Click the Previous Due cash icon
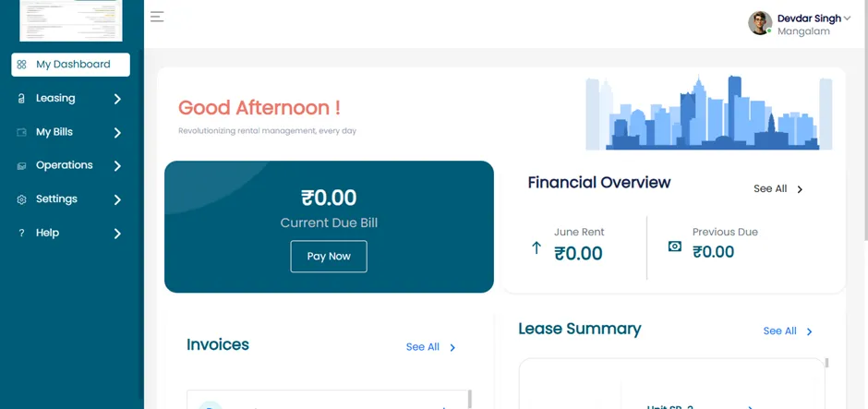The width and height of the screenshot is (868, 409). [675, 247]
